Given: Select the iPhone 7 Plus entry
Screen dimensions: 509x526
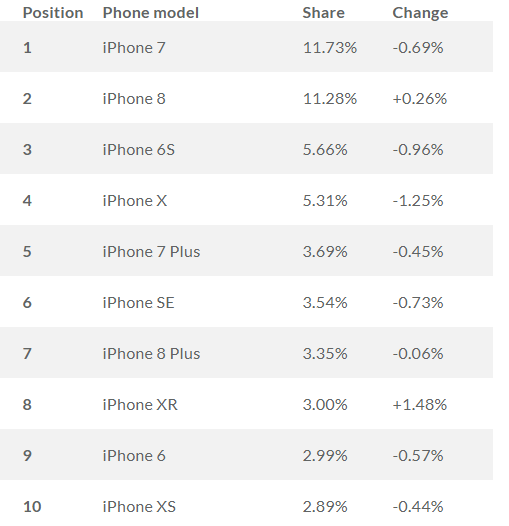Looking at the screenshot, I should pos(151,252).
